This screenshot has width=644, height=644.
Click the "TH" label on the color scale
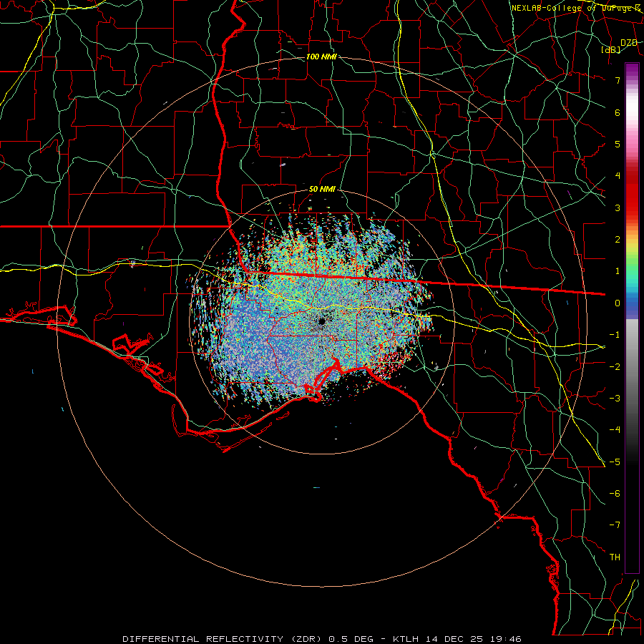(x=615, y=557)
